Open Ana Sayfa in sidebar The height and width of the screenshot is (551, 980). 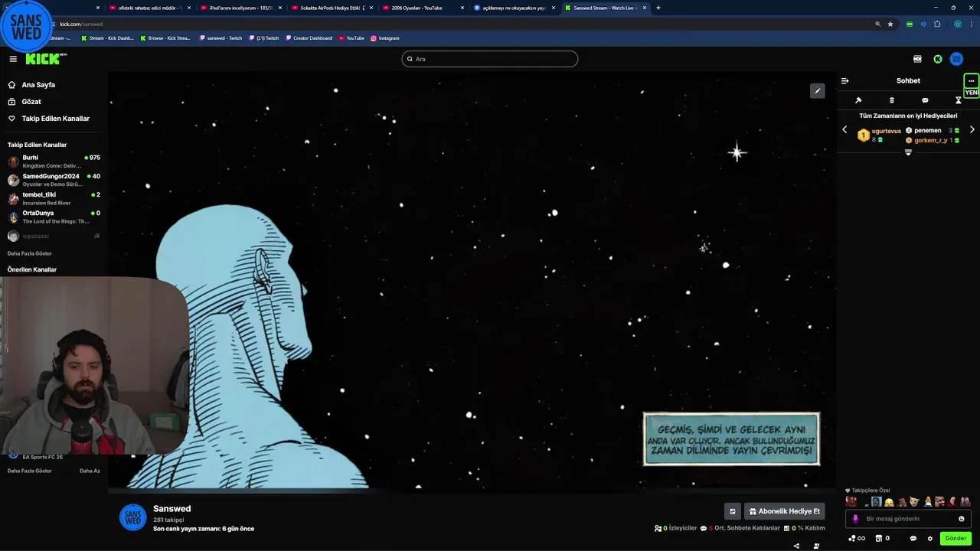[x=38, y=85]
